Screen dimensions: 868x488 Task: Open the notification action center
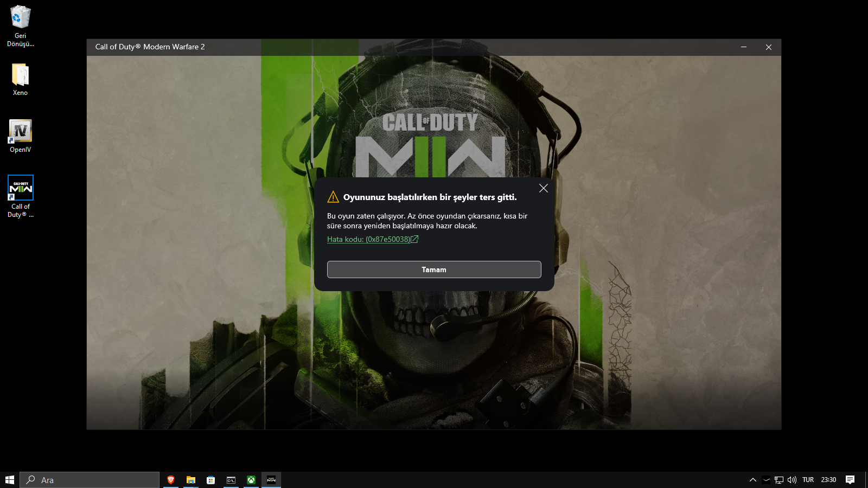(850, 480)
